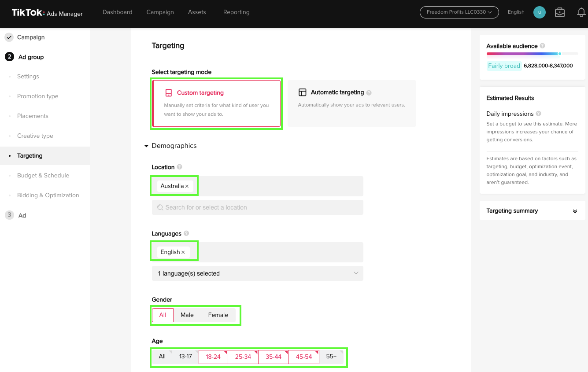Open the Campaign top menu
588x372 pixels.
click(160, 12)
